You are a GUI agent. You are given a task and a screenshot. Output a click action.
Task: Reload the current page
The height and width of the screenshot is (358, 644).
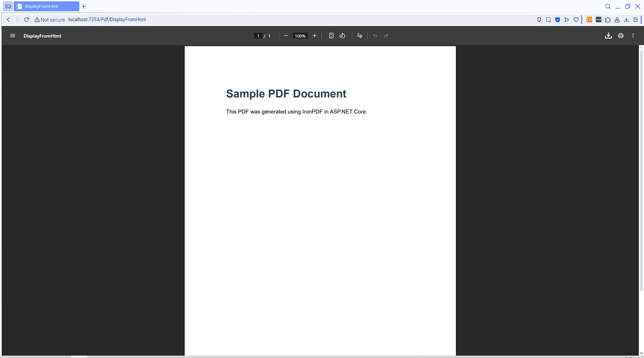tap(26, 19)
